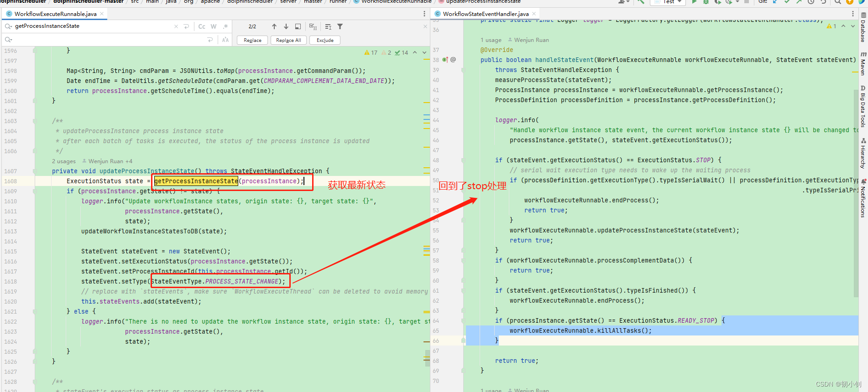Collapse STOP if-block fold at line 48
Screen dimensions: 868x392
[463, 160]
